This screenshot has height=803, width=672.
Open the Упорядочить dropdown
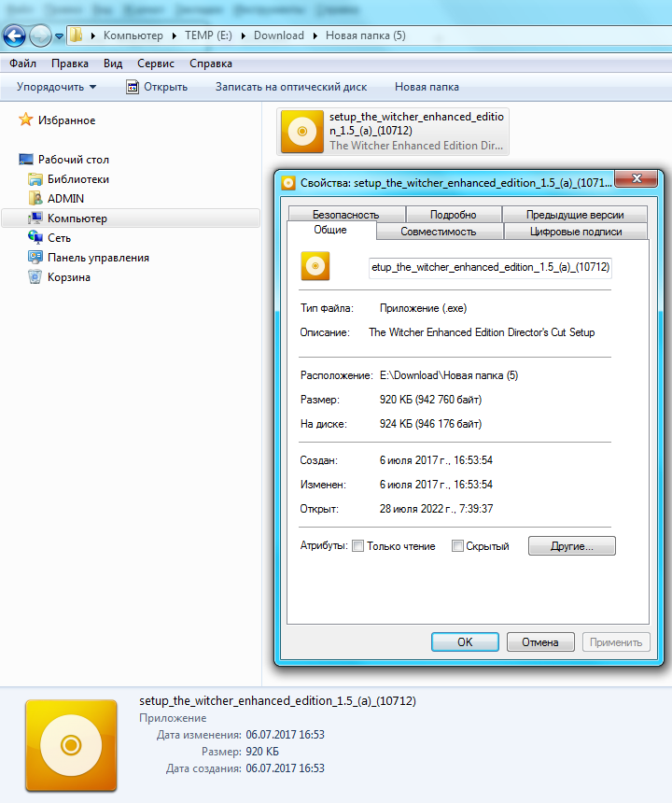[x=56, y=87]
